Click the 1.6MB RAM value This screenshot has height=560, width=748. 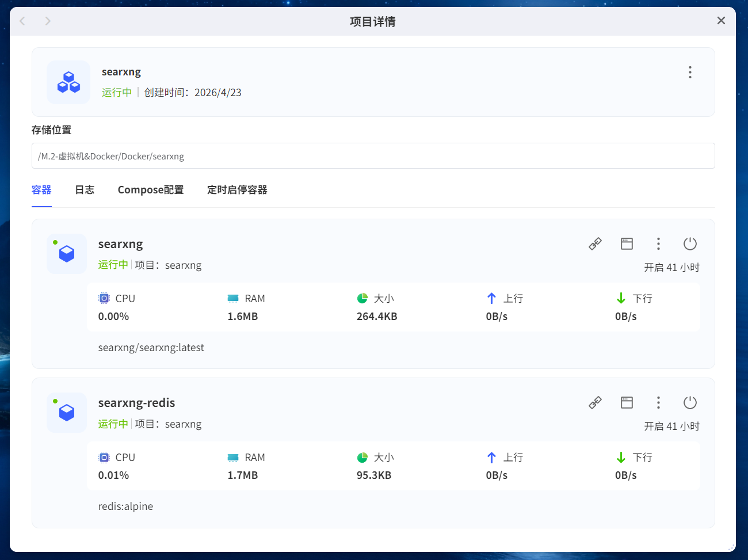click(x=243, y=317)
